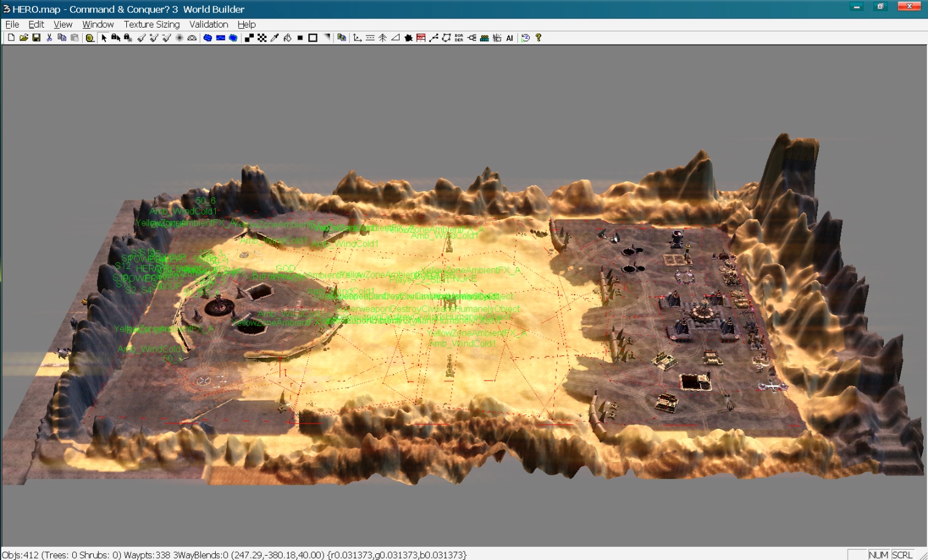Choose the flood fill bucket tool
Viewport: 928px width, 560px height.
click(287, 38)
